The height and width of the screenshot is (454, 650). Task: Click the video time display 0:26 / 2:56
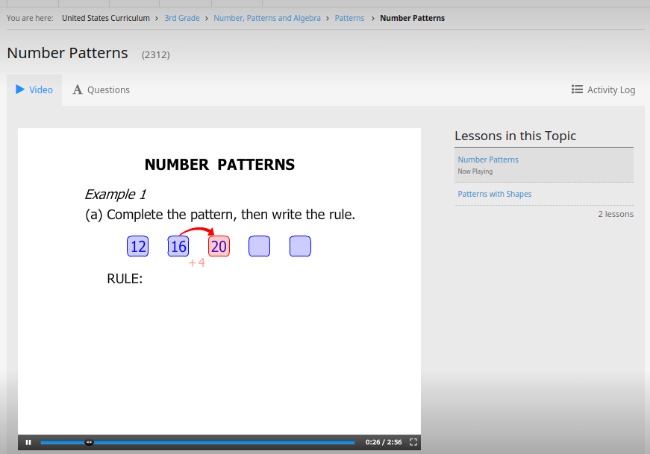tap(383, 442)
